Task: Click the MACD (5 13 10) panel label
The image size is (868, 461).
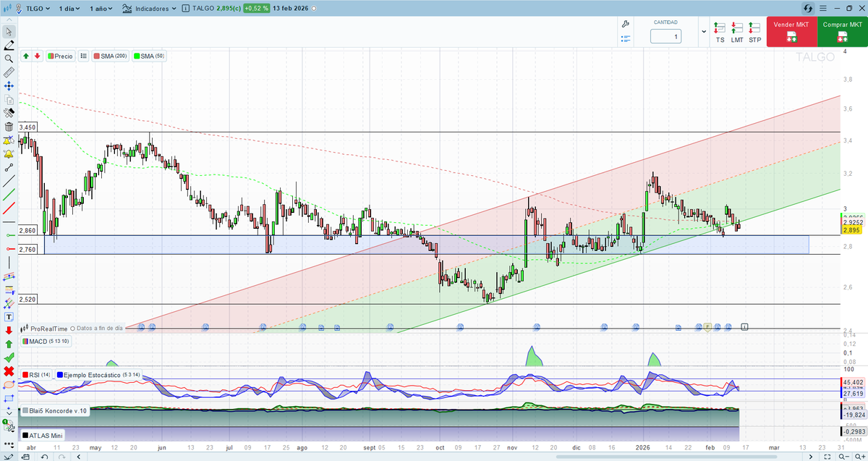Action: pyautogui.click(x=46, y=341)
